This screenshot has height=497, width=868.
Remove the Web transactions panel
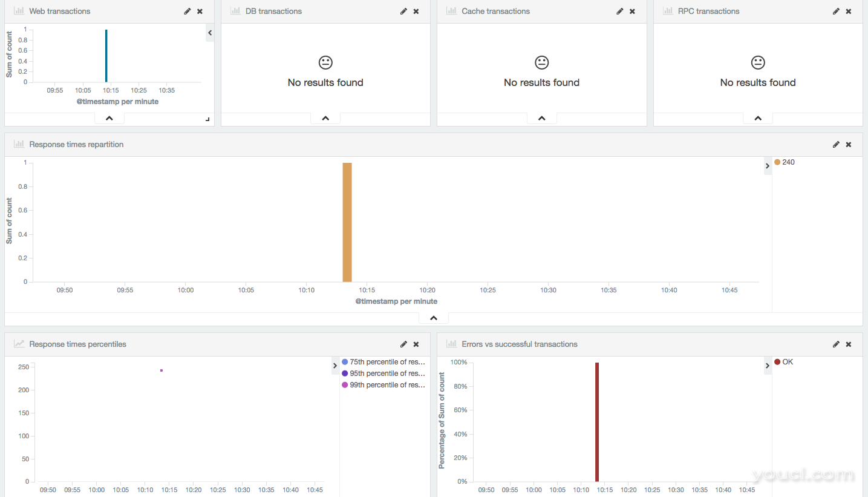pos(200,12)
